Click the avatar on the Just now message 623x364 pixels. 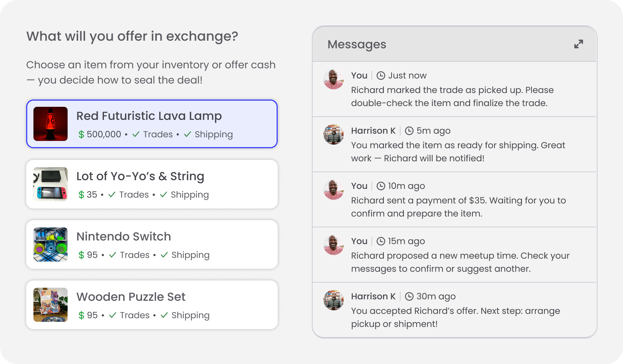coord(334,79)
